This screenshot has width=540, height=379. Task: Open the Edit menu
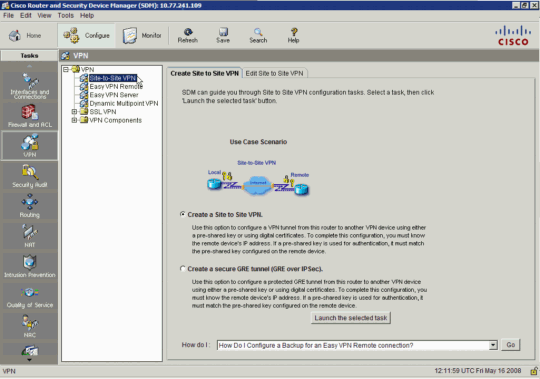[25, 15]
